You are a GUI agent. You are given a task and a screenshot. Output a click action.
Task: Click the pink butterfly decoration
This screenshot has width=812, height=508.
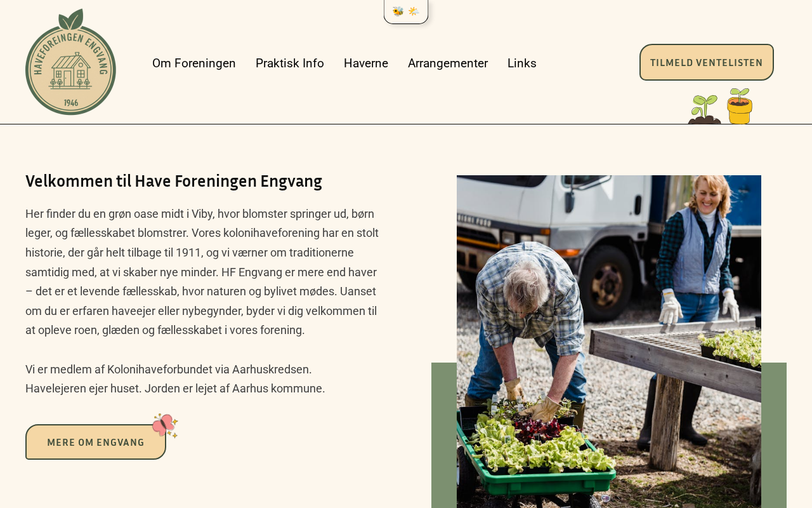click(165, 425)
